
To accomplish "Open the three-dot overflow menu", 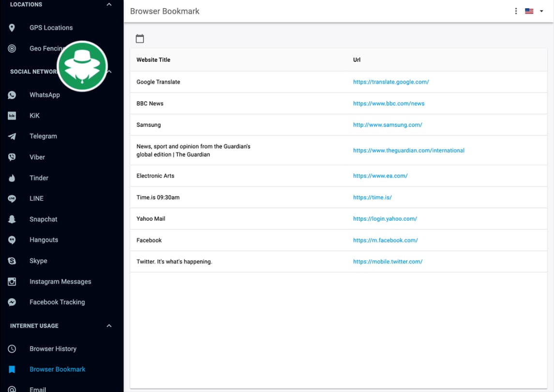I will 516,10.
